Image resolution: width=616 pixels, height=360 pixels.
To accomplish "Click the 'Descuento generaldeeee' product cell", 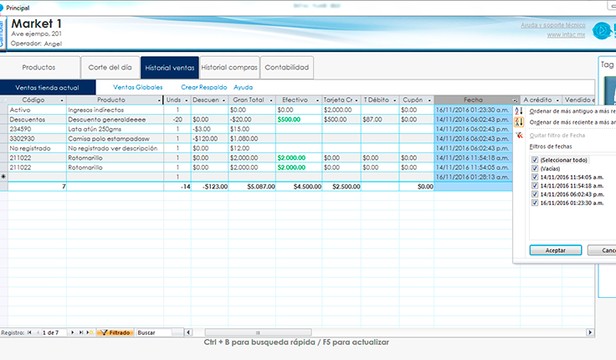I will 115,119.
